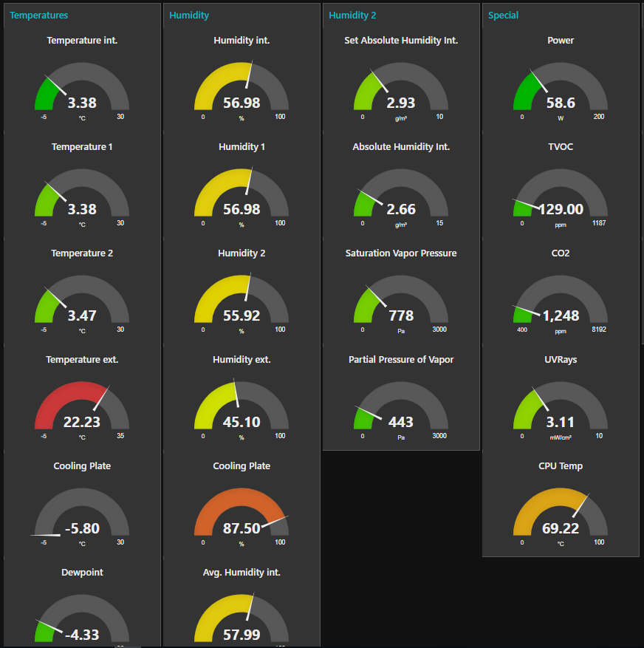Select the 87.50 Cooling Plate humidity value
644x648 pixels.
click(x=241, y=528)
